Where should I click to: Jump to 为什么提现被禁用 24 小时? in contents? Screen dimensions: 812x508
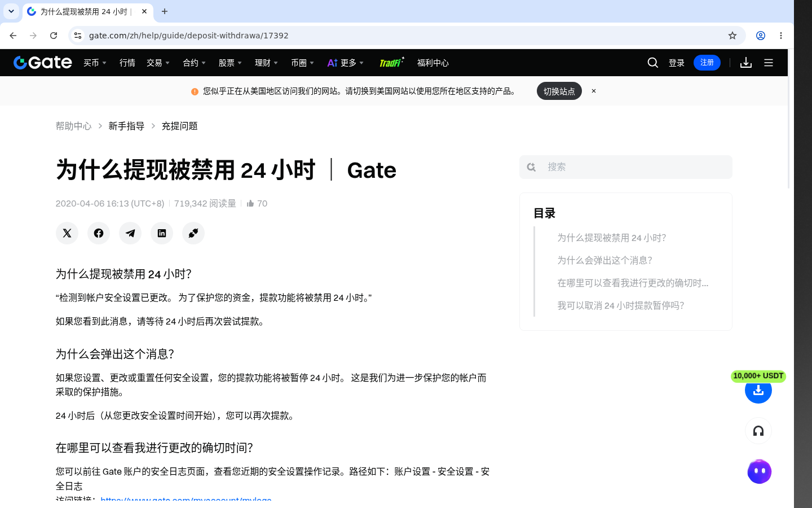(x=612, y=238)
